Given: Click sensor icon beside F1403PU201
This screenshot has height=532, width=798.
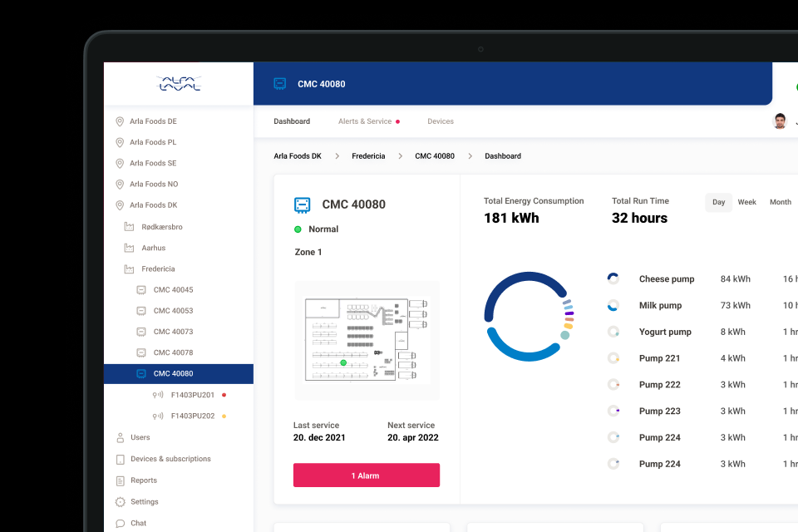Looking at the screenshot, I should tap(158, 395).
